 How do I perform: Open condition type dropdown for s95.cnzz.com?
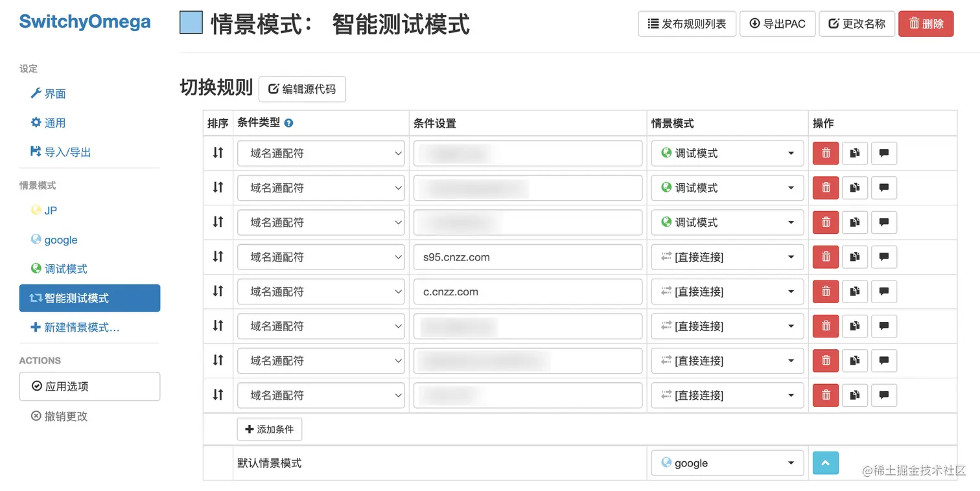pyautogui.click(x=321, y=257)
